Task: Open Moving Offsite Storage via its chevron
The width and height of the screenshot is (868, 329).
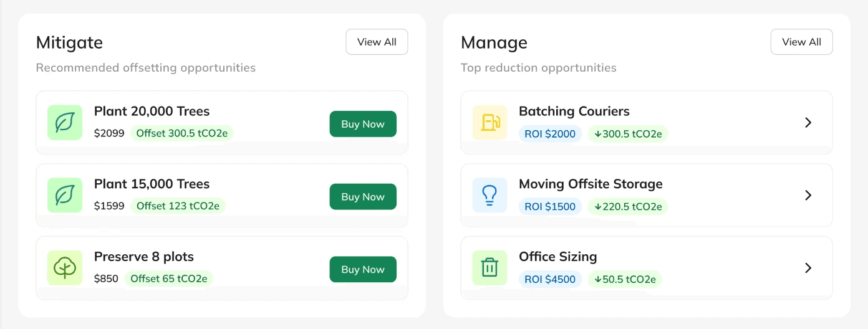Action: tap(808, 195)
